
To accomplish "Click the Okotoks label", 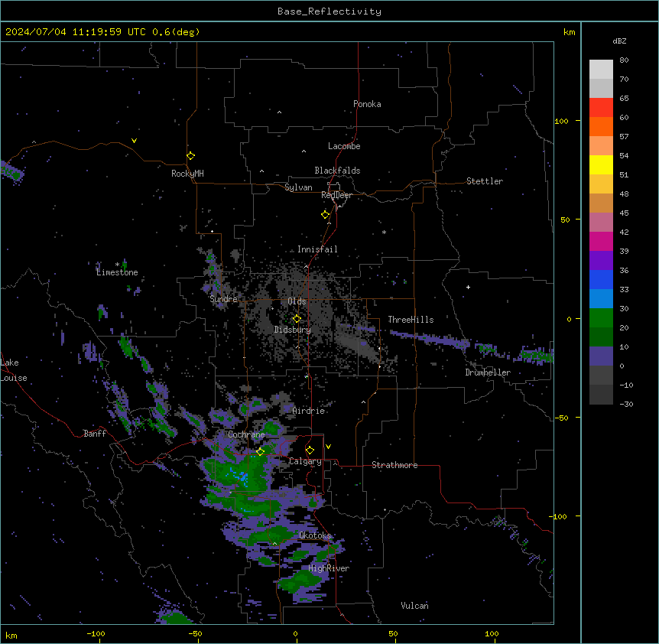I will (x=315, y=535).
